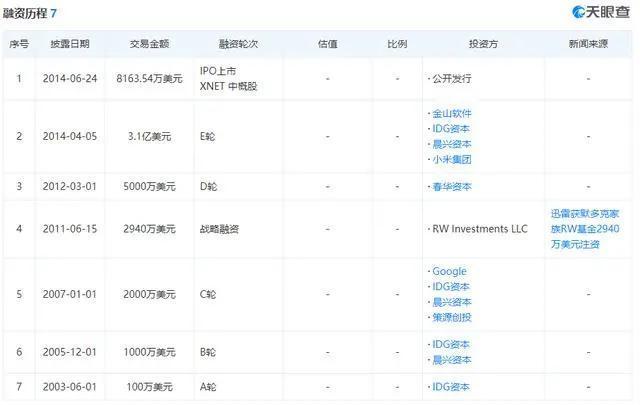Open IDG资本 link in E轮 row
Image resolution: width=640 pixels, height=405 pixels.
tap(451, 129)
